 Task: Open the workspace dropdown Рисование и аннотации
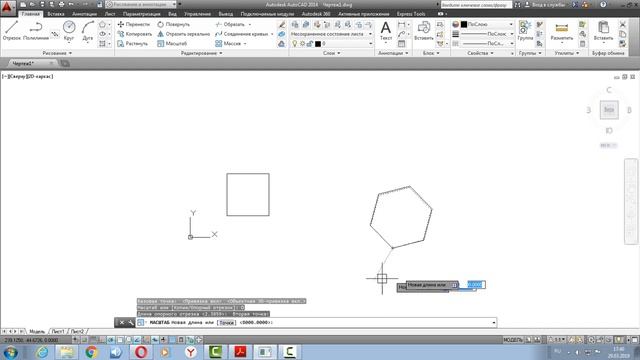(x=141, y=4)
